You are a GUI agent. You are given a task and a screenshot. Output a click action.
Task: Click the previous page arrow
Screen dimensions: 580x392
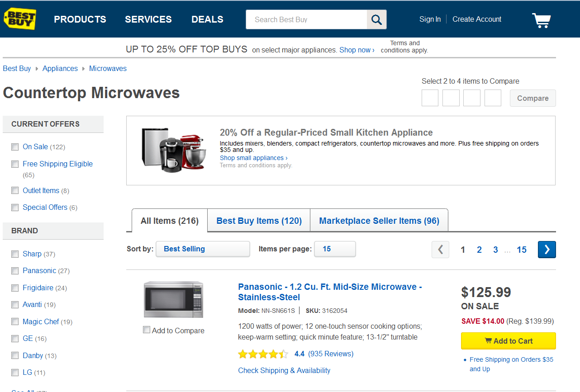pos(440,250)
